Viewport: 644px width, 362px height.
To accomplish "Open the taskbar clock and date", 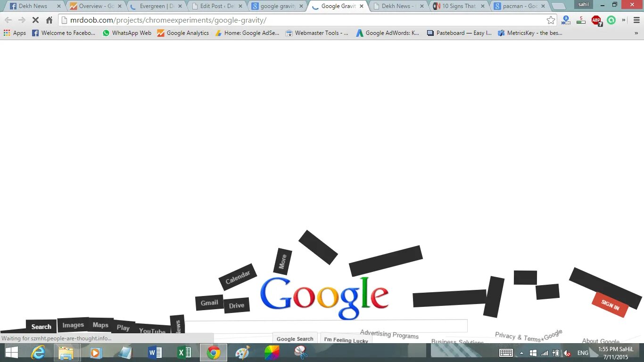I will tap(616, 353).
